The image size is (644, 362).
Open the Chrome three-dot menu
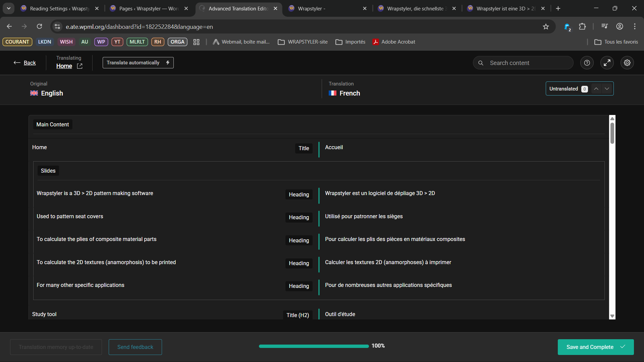(635, 26)
